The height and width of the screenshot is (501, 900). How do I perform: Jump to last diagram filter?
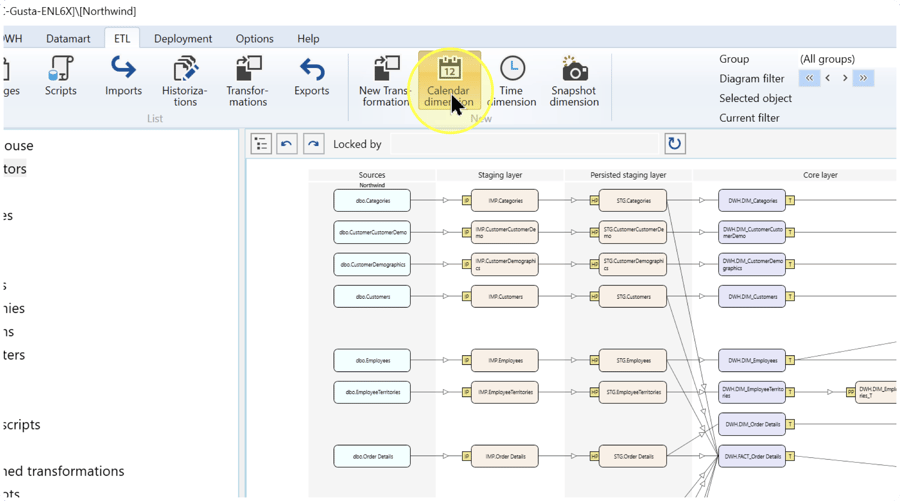pos(863,78)
